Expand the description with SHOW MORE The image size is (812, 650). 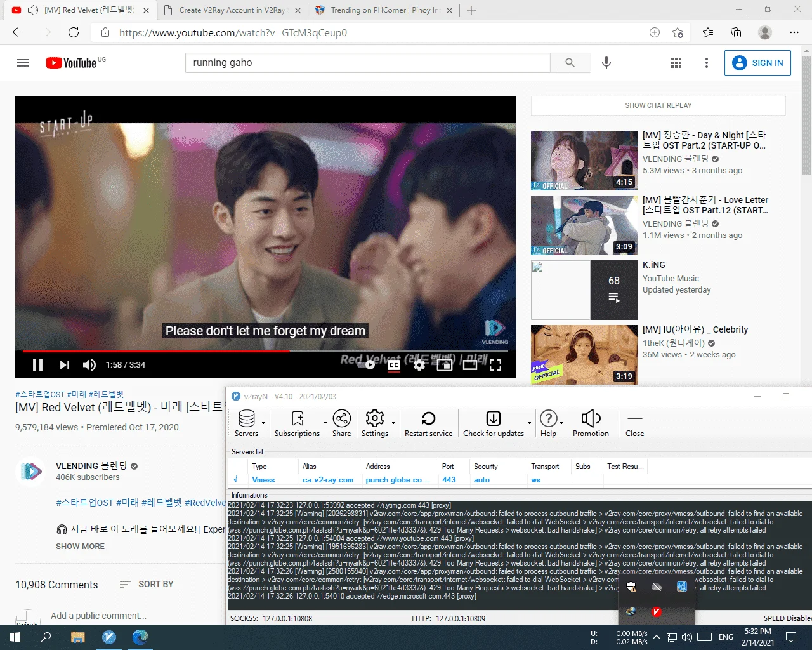click(80, 546)
